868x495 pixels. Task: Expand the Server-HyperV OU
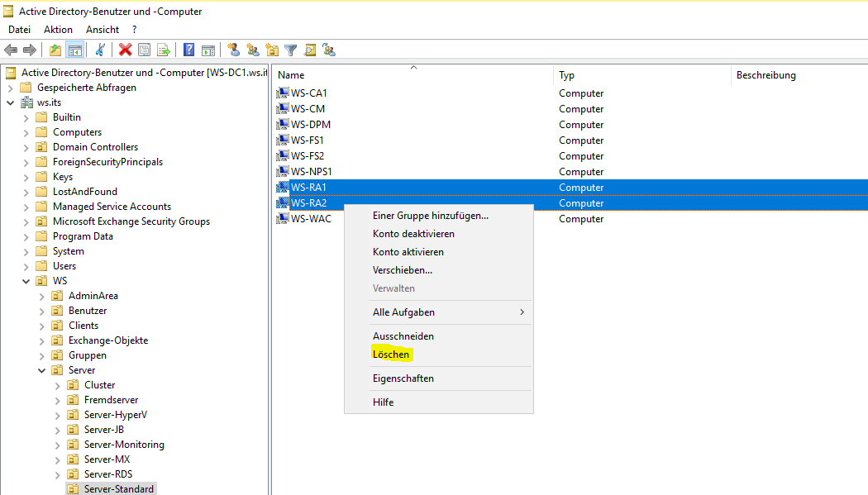tap(58, 415)
